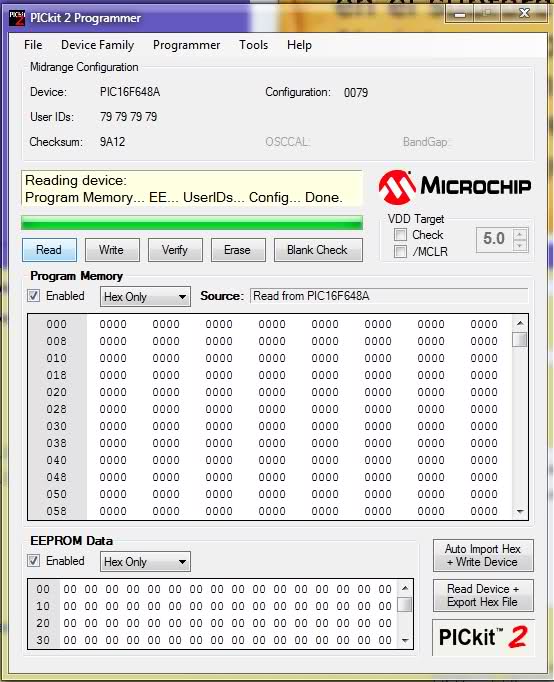The width and height of the screenshot is (554, 682).
Task: Click the PICkit 2 logo image
Action: coord(483,637)
